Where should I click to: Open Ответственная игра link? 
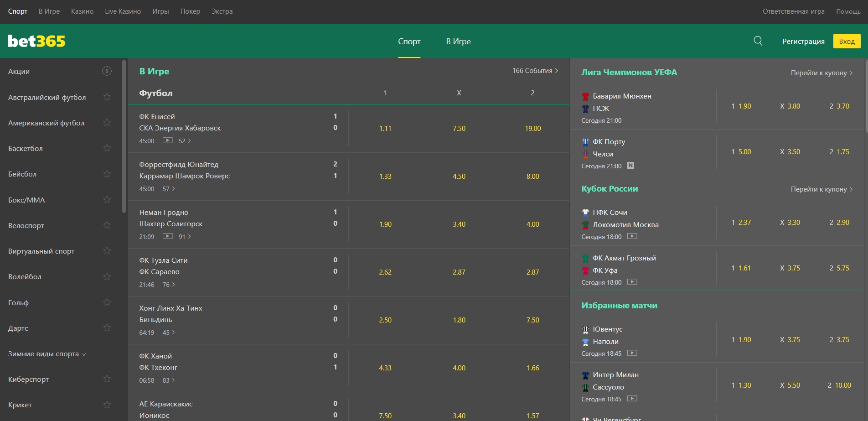click(x=794, y=11)
